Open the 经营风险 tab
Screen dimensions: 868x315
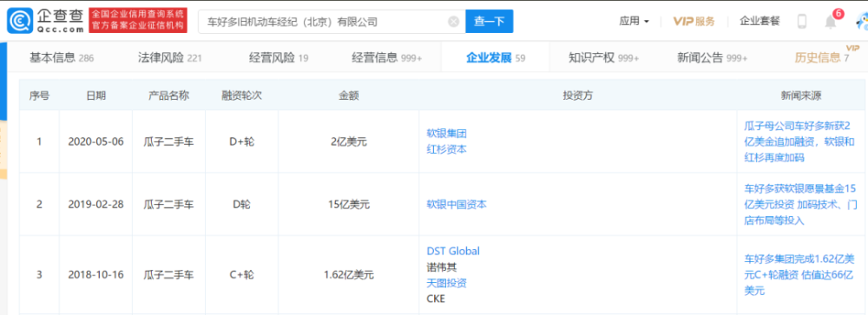[279, 57]
